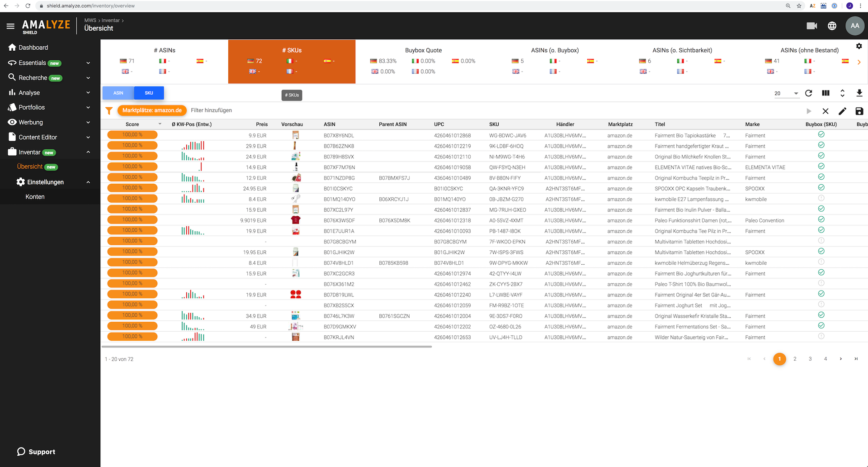Image resolution: width=868 pixels, height=467 pixels.
Task: Expand the Werbung sidebar section
Action: 88,122
